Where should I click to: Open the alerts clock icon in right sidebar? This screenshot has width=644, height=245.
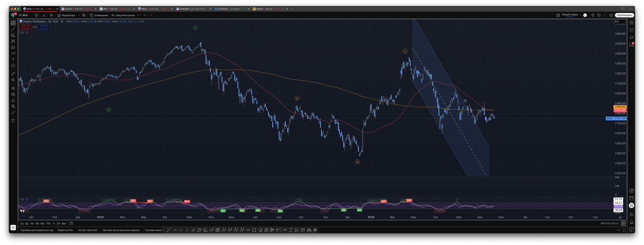(x=631, y=30)
